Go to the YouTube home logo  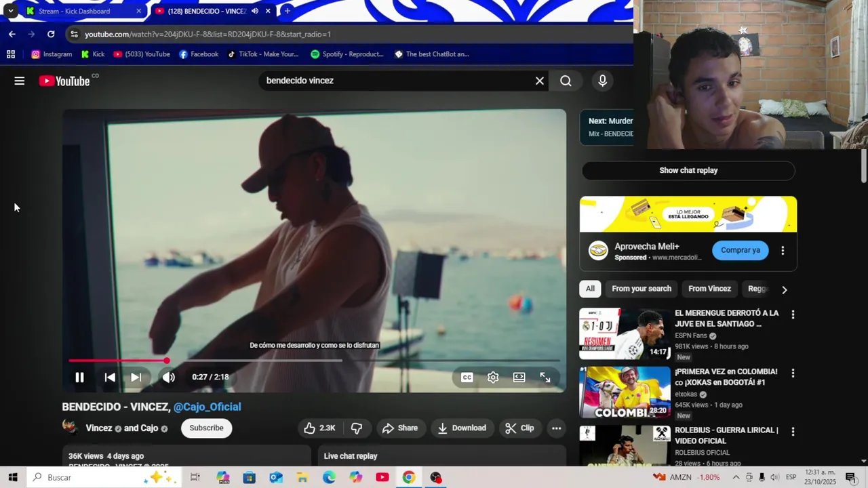pyautogui.click(x=64, y=81)
